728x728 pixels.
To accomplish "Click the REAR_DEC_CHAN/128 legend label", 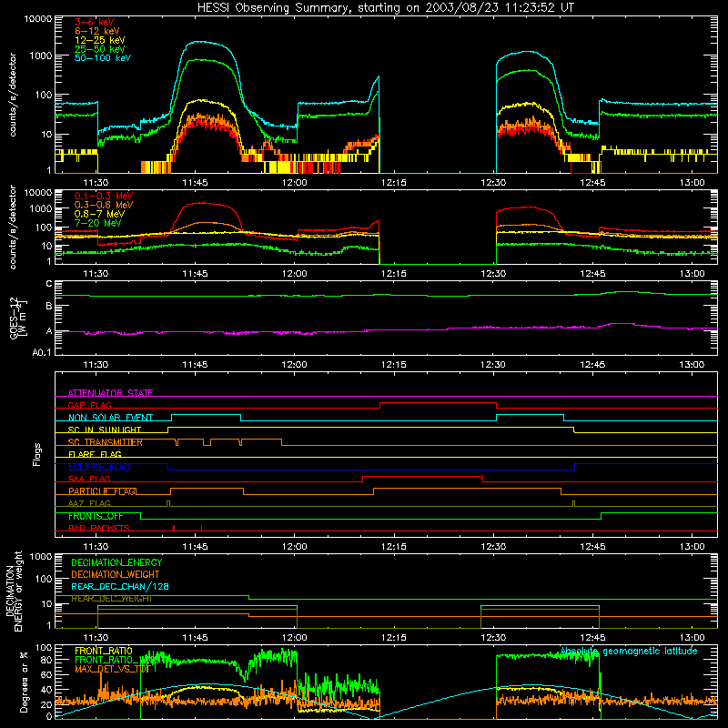I will click(x=120, y=586).
